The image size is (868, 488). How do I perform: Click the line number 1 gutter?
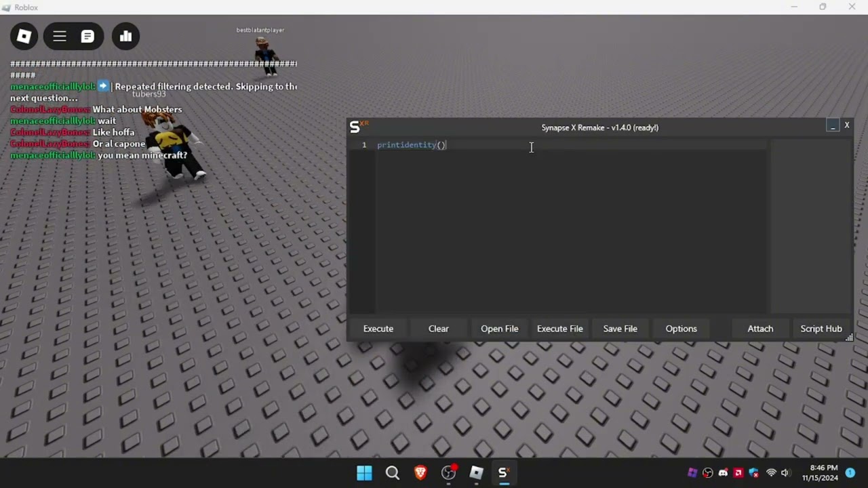click(x=364, y=145)
